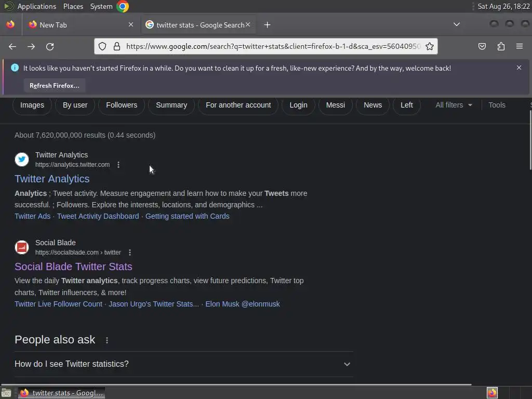Screen dimensions: 532x399
Task: Click the Firefox tray icon in bottom panel
Action: pos(492,393)
